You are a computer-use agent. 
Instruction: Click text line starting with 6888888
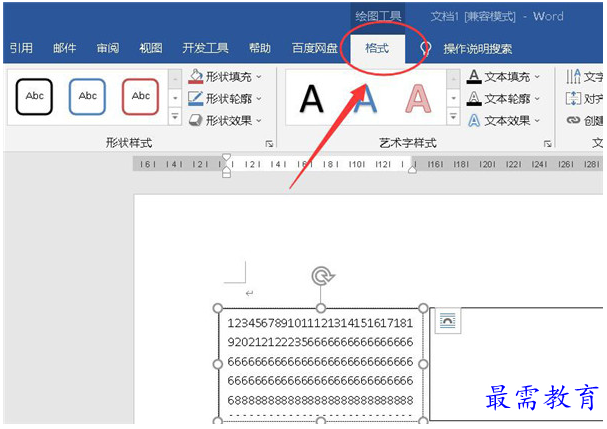coord(320,400)
